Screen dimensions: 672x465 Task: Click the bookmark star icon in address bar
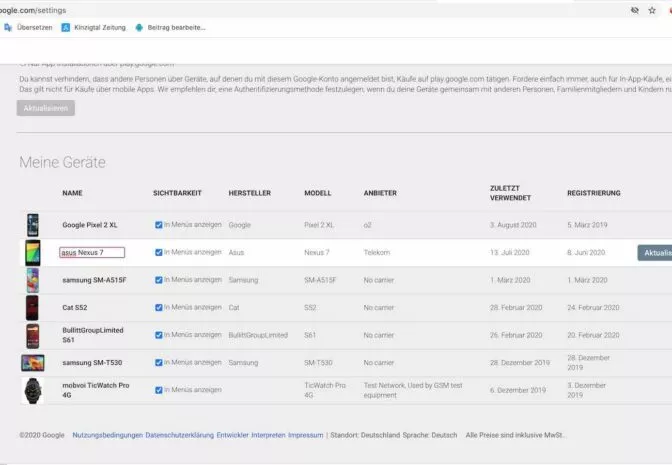click(x=652, y=10)
